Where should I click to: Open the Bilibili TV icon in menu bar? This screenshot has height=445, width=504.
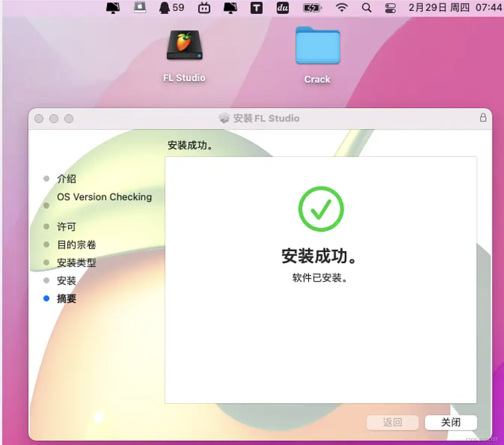click(x=204, y=8)
